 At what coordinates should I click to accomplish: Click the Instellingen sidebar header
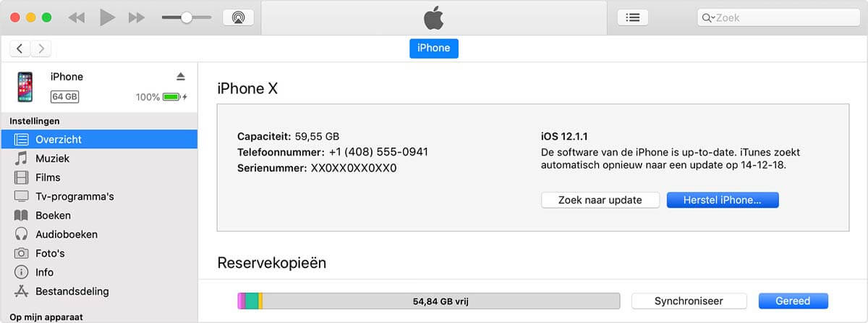tap(35, 121)
